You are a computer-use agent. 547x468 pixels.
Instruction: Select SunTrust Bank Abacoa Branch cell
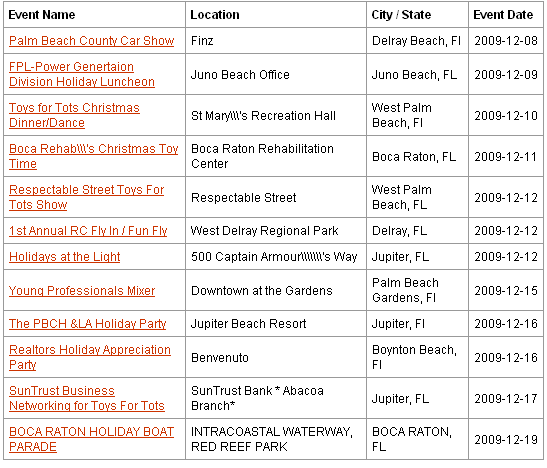tap(276, 398)
